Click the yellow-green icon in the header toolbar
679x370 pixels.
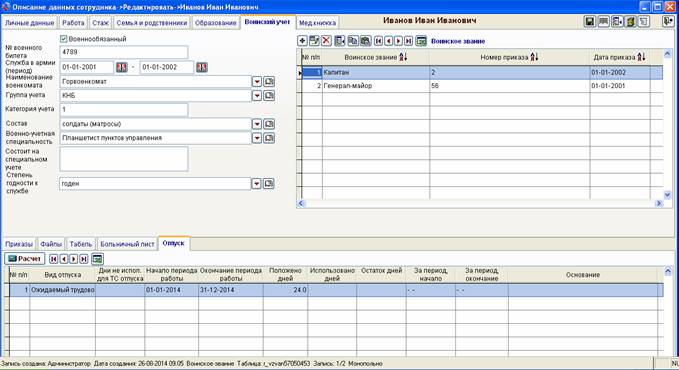(x=630, y=21)
